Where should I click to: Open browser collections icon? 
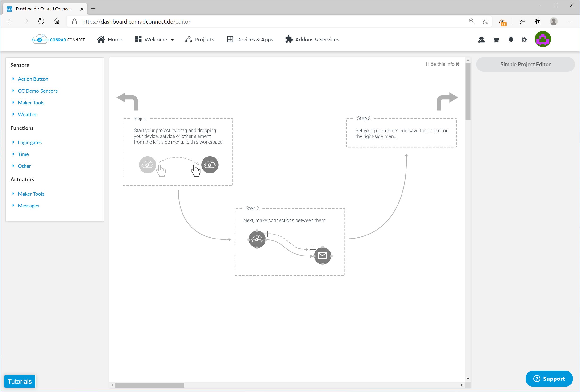coord(538,21)
